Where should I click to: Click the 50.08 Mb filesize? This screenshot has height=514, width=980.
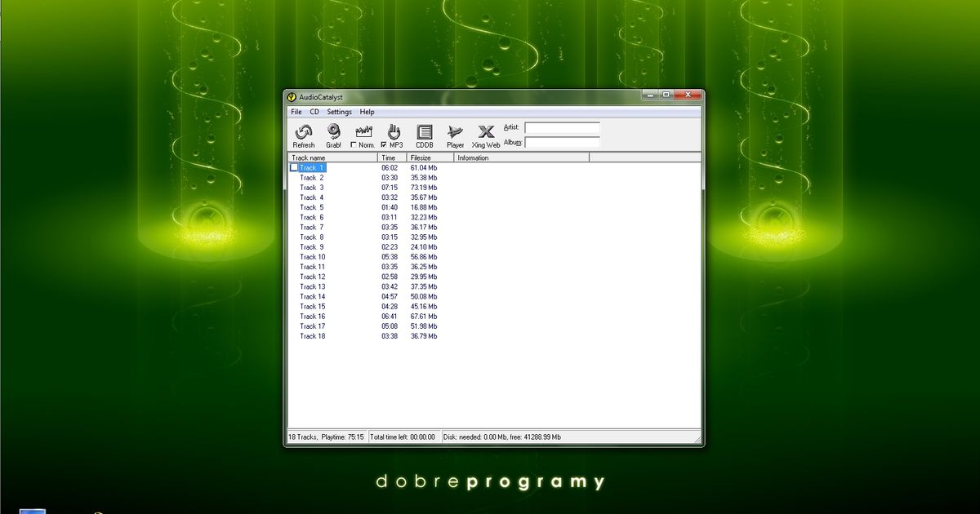point(424,296)
